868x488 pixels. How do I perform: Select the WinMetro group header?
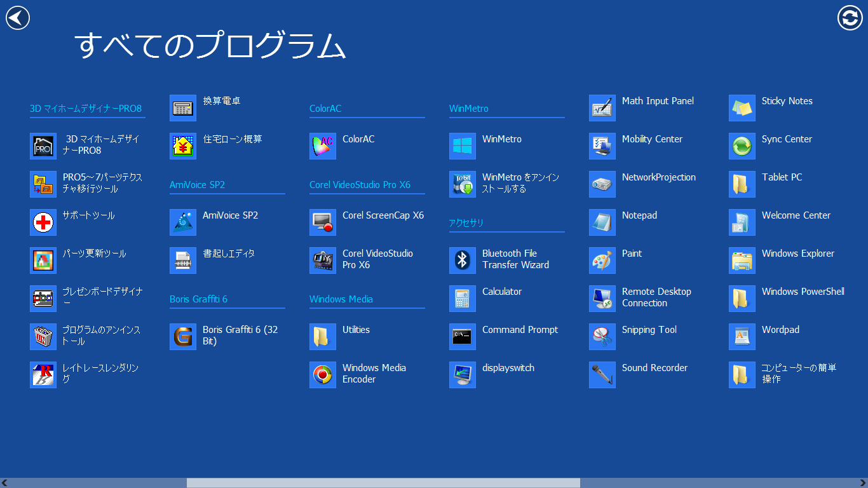click(x=469, y=109)
